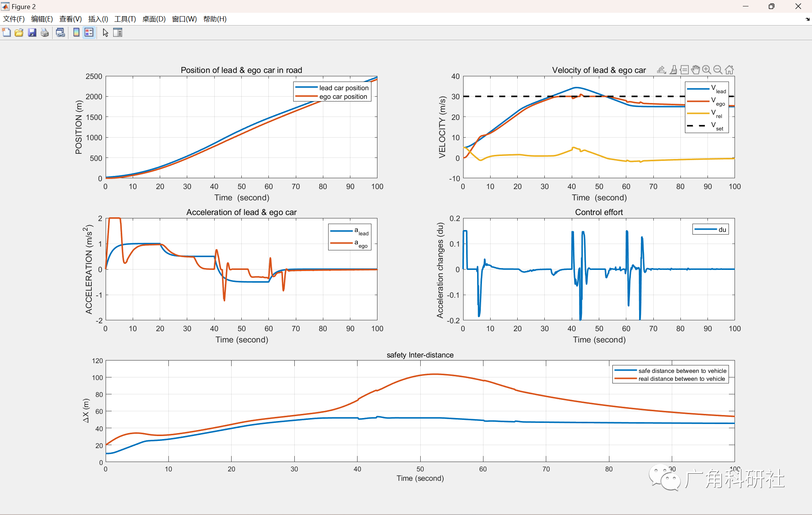Viewport: 812px width, 515px height.
Task: Click title 'Acceleration of lead & ego car'
Action: click(x=241, y=212)
